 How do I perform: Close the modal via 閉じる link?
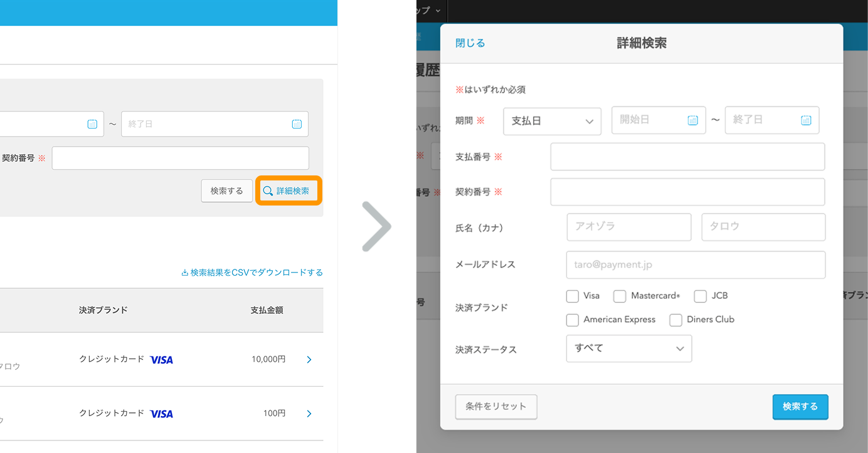click(x=469, y=42)
